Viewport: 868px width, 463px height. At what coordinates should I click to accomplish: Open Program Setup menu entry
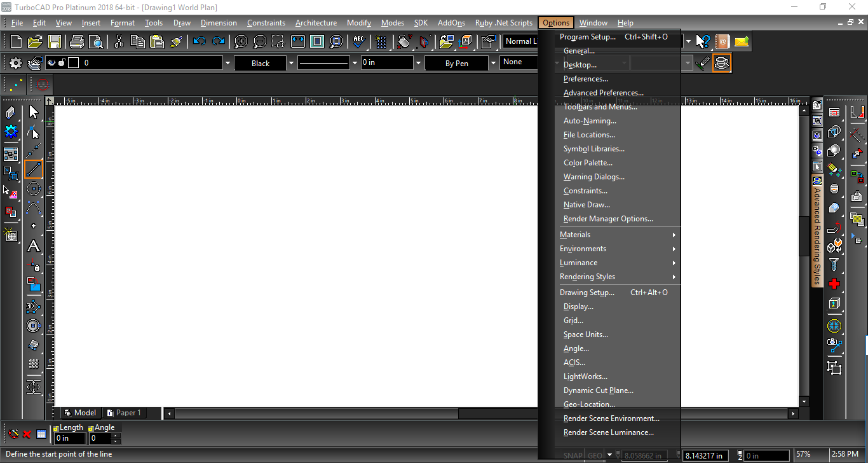(x=617, y=37)
